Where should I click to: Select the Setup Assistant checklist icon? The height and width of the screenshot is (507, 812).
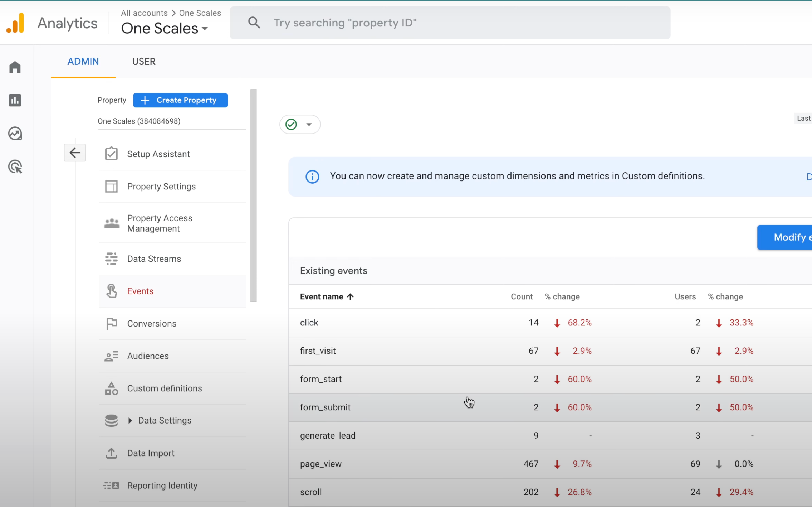(111, 154)
